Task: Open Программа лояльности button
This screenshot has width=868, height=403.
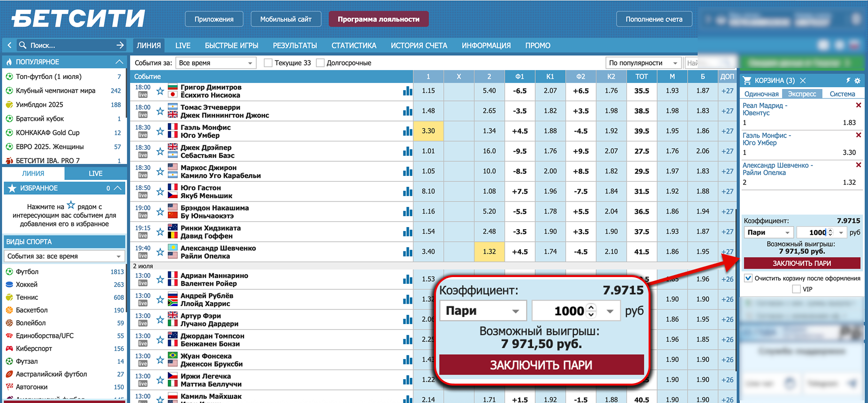Action: coord(378,19)
